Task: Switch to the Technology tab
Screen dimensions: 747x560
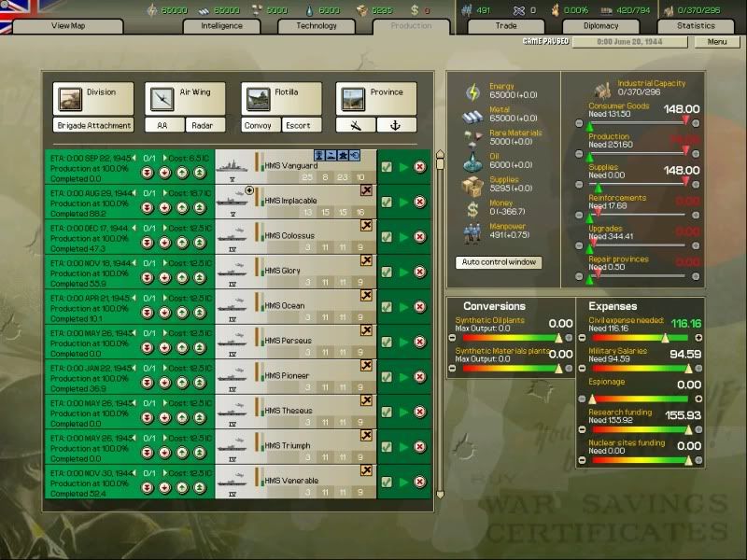Action: coord(317,26)
